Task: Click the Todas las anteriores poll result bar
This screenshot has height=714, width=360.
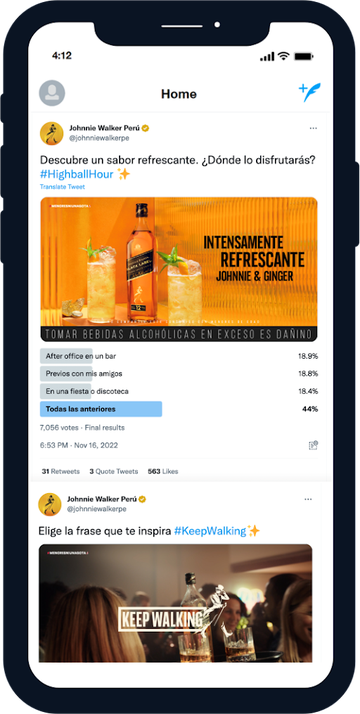Action: coord(101,409)
